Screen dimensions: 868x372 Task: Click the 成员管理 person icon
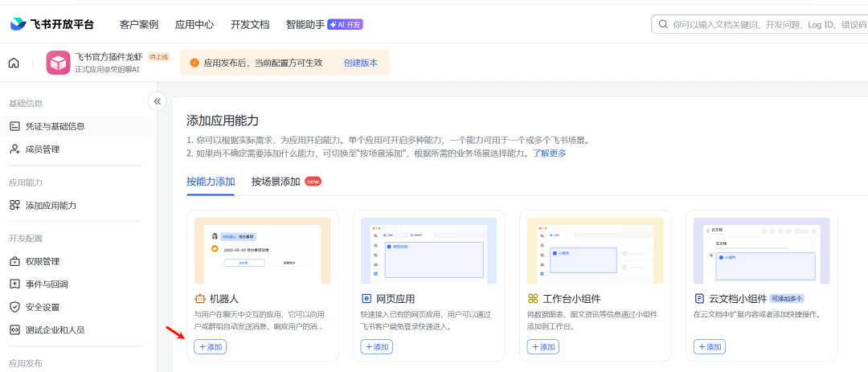tap(15, 149)
